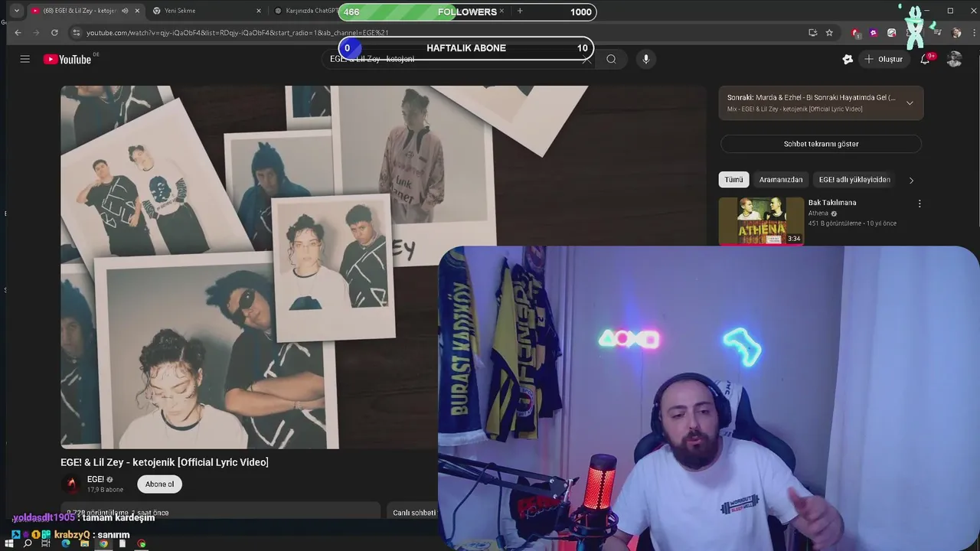
Task: Open the Athena channel link
Action: pos(818,214)
